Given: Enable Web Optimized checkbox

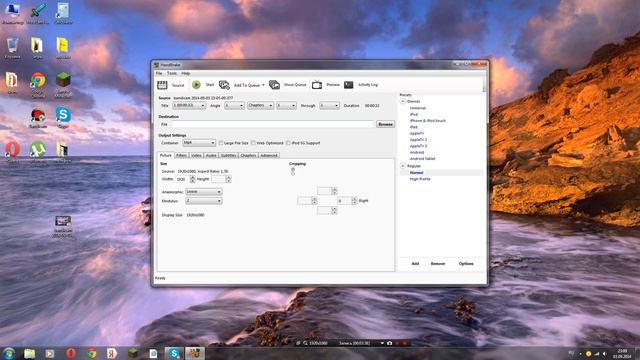Looking at the screenshot, I should (253, 143).
